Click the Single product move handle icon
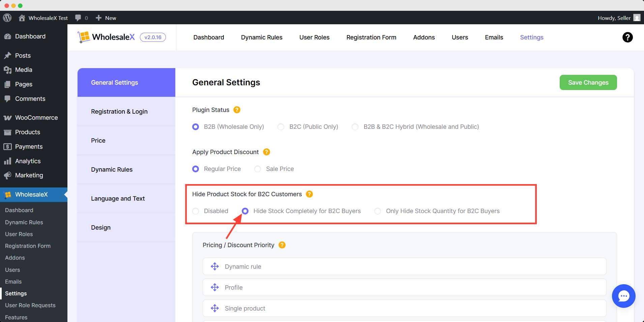This screenshot has width=644, height=322. coord(215,309)
